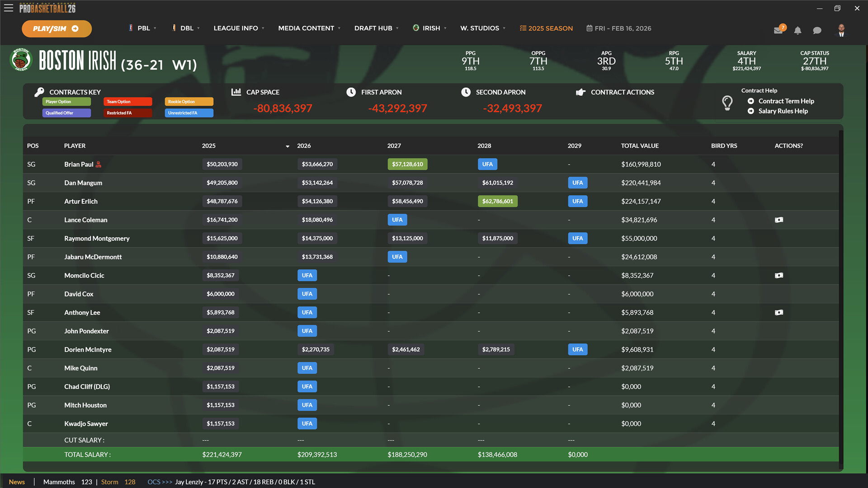Image resolution: width=868 pixels, height=488 pixels.
Task: Click the Player Option green key swatch
Action: (66, 102)
